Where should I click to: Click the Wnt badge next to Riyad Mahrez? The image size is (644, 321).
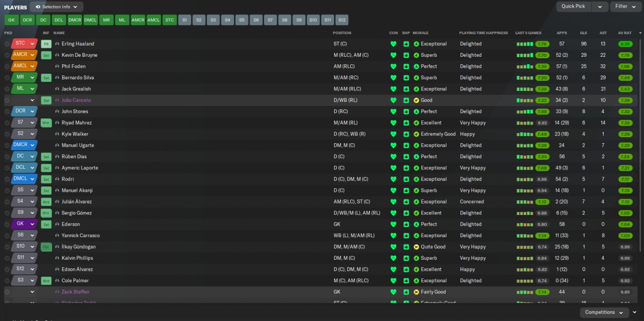pos(46,123)
